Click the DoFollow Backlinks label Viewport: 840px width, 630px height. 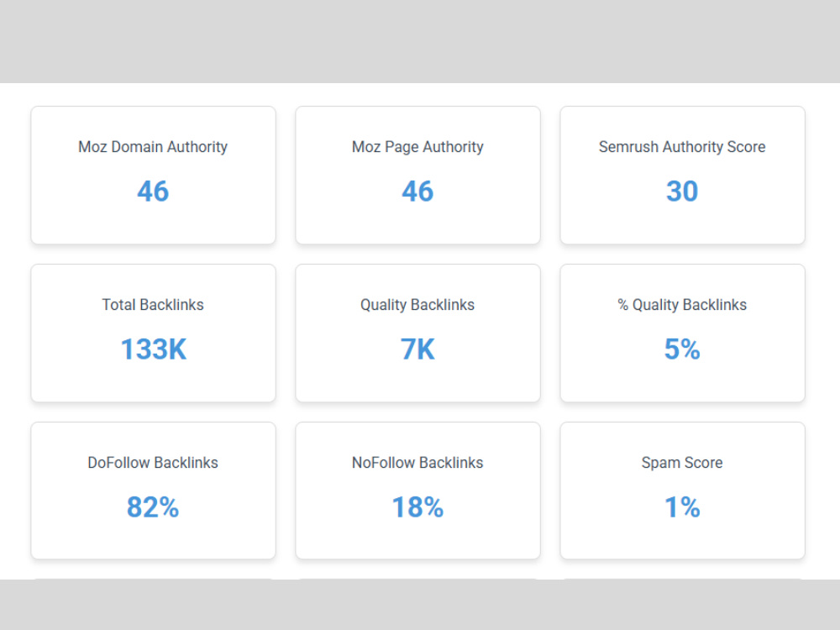(x=153, y=462)
